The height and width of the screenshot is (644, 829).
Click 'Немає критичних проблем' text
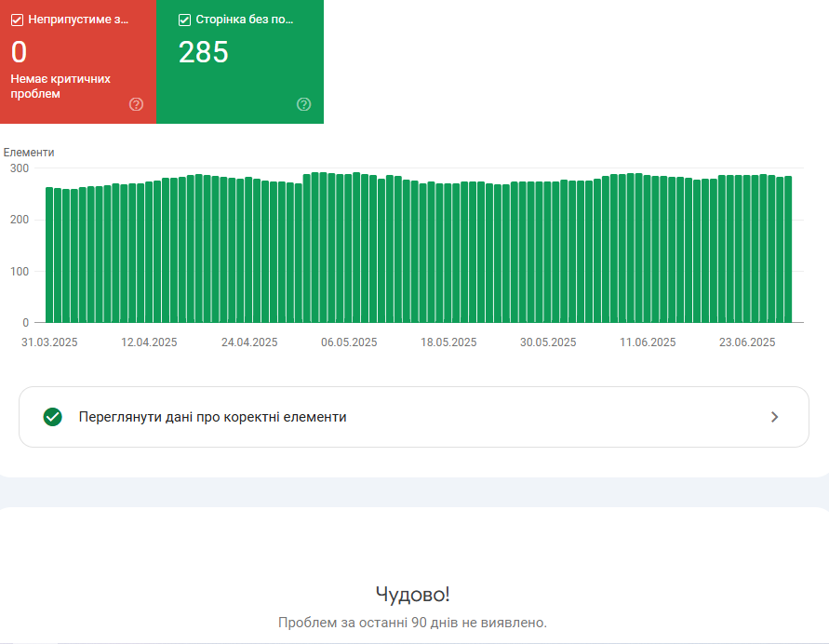coord(60,87)
